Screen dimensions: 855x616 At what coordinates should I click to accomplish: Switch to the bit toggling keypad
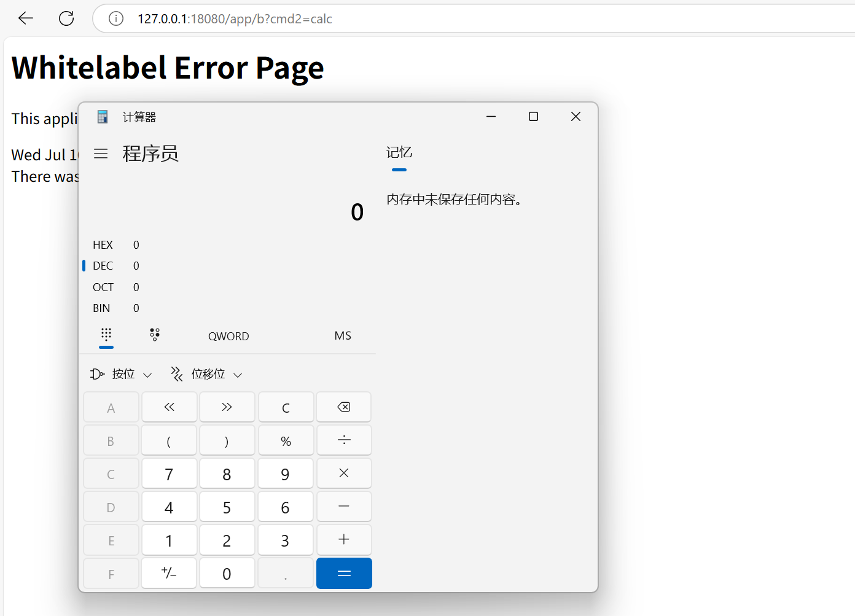(155, 335)
